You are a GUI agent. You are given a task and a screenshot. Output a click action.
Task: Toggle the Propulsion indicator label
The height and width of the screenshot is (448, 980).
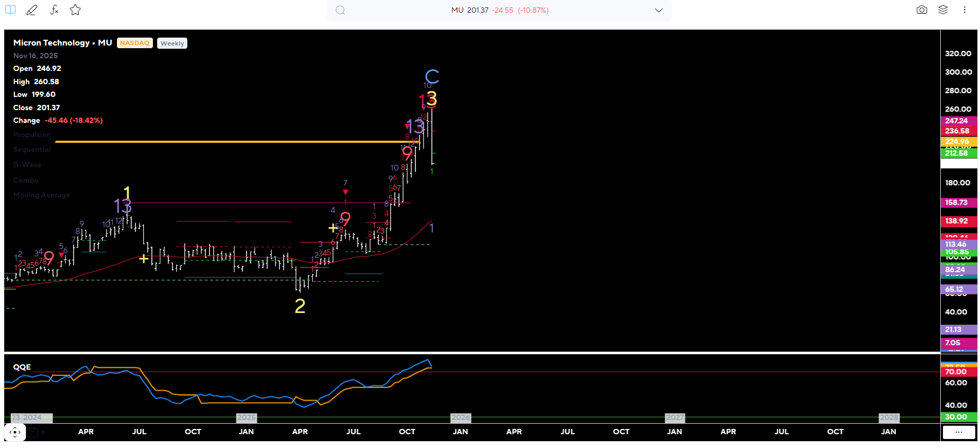click(32, 135)
